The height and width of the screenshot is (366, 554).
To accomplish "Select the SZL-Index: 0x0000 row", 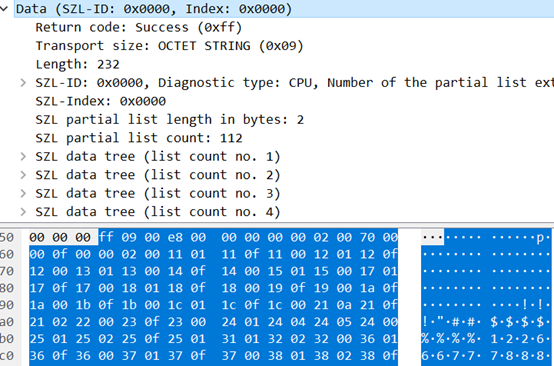I will click(x=100, y=101).
